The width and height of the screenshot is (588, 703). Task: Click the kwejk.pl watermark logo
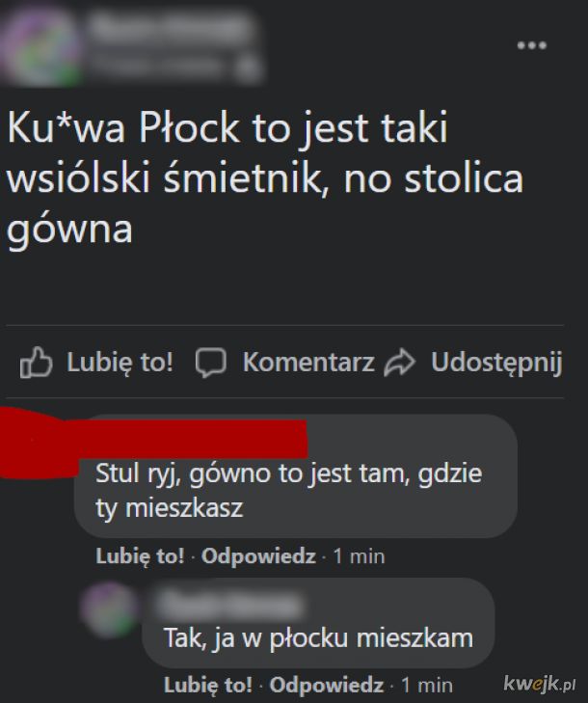(x=540, y=684)
